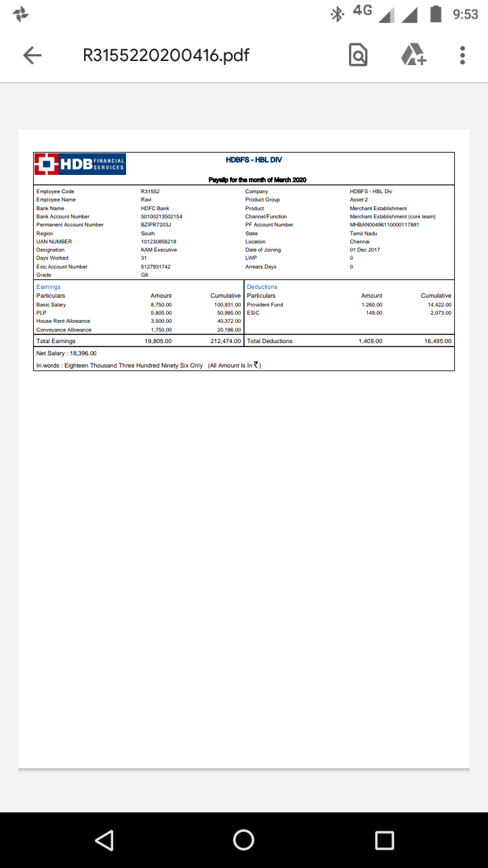Tap the HDB Financial Services logo
488x868 pixels.
[x=80, y=163]
